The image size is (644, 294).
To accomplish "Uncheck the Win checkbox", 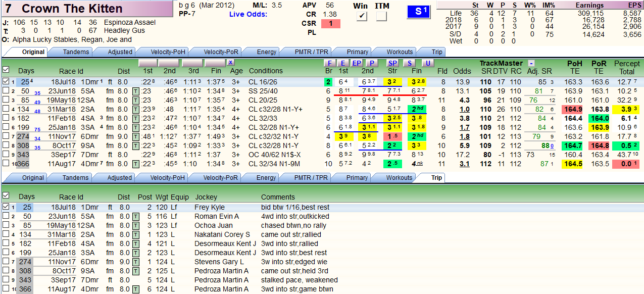I will [x=361, y=16].
